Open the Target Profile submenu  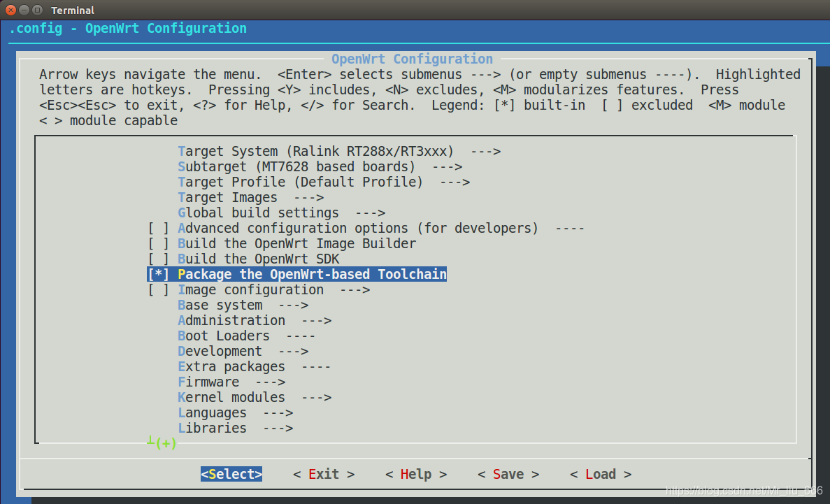point(324,182)
